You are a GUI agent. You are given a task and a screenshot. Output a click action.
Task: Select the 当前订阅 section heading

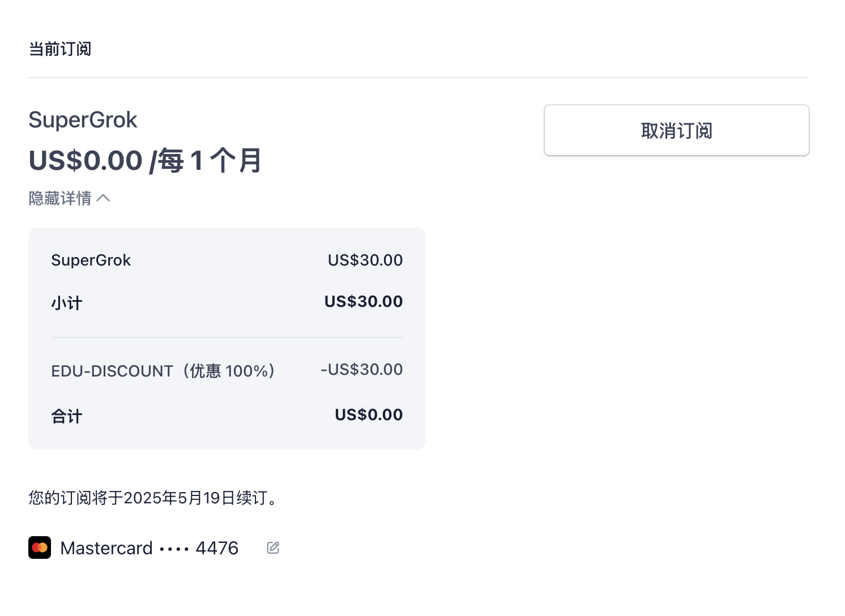60,49
